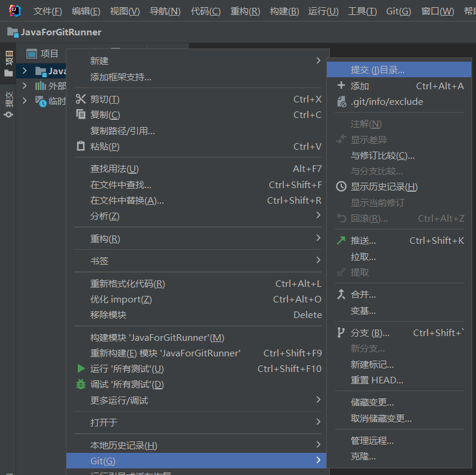The height and width of the screenshot is (475, 476).
Task: Choose 变基... rebase option
Action: click(399, 310)
